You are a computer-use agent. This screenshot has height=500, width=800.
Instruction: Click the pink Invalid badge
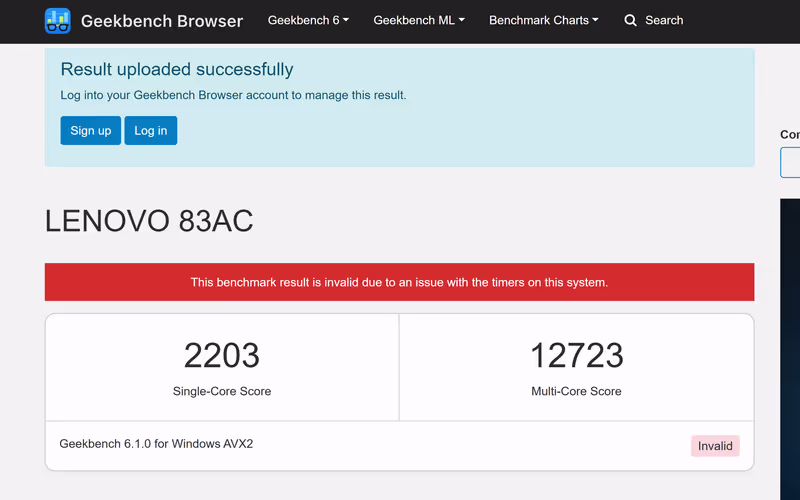click(x=715, y=446)
